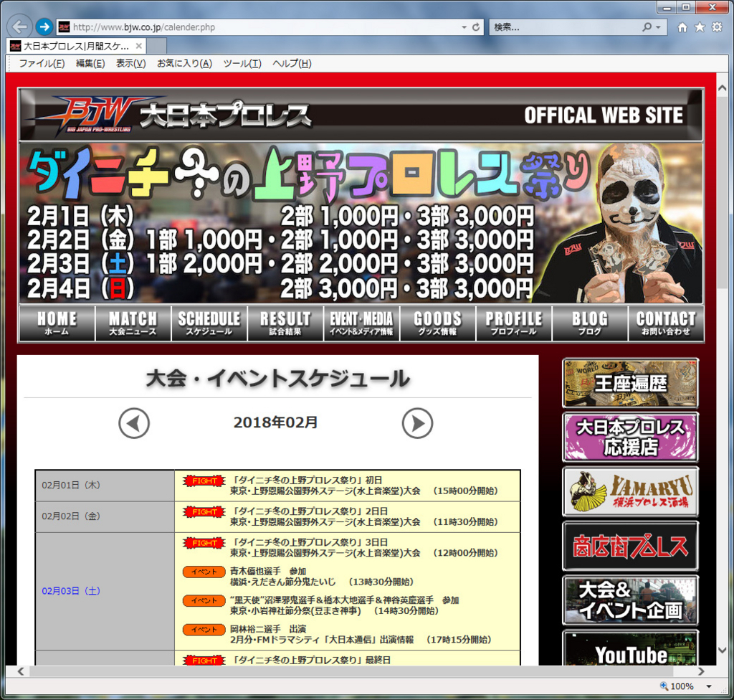Click RESULT 試合結果 navigation button

[x=285, y=323]
